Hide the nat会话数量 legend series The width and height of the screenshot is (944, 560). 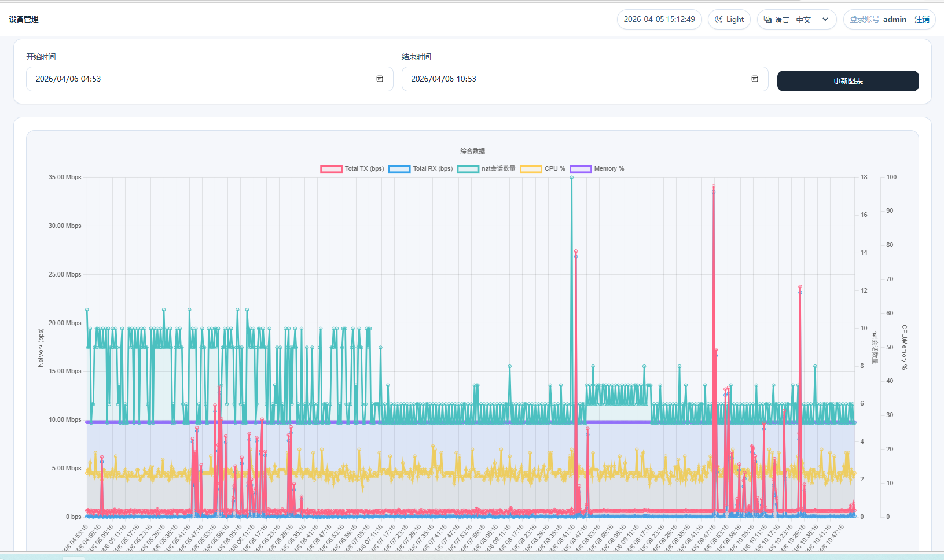click(x=486, y=169)
